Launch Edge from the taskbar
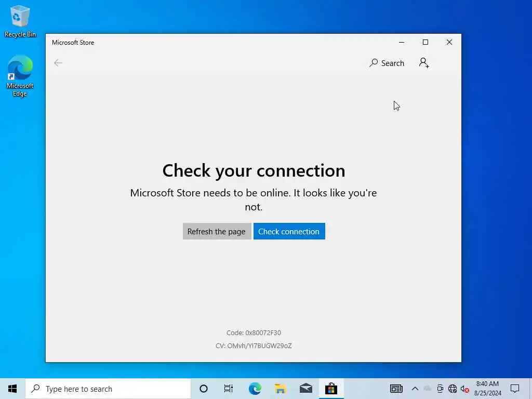Image resolution: width=532 pixels, height=399 pixels. (x=255, y=389)
